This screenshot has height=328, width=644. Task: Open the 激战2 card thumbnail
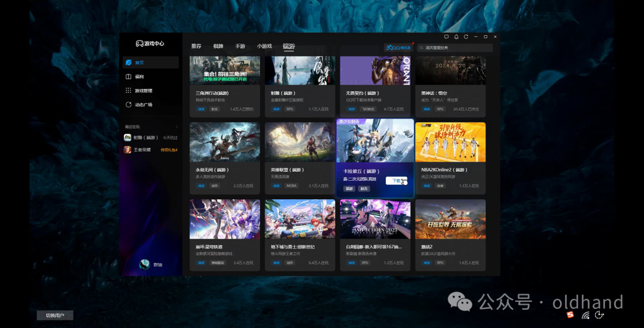[450, 219]
